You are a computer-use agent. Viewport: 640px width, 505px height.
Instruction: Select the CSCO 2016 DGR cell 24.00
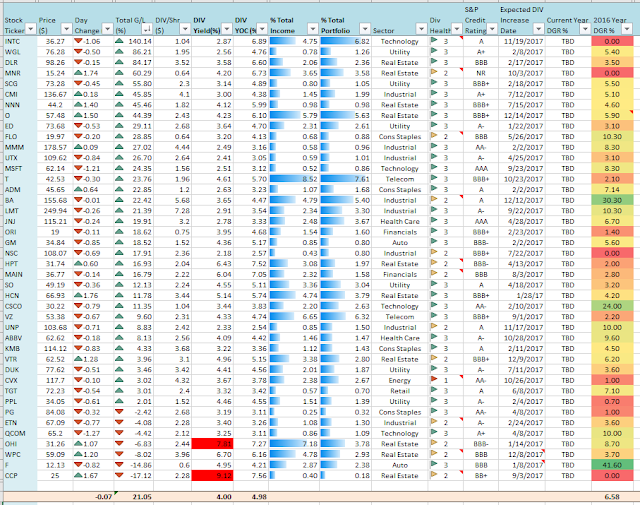(612, 306)
